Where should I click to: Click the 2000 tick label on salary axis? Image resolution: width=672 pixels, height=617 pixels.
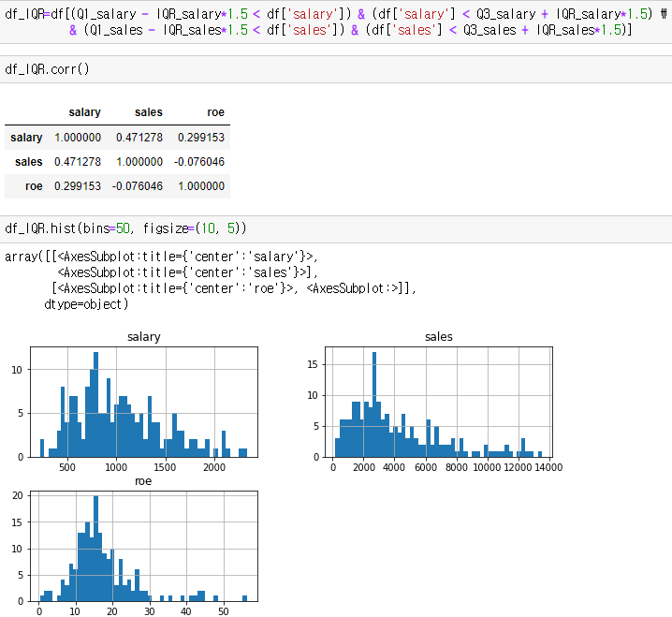coord(214,467)
